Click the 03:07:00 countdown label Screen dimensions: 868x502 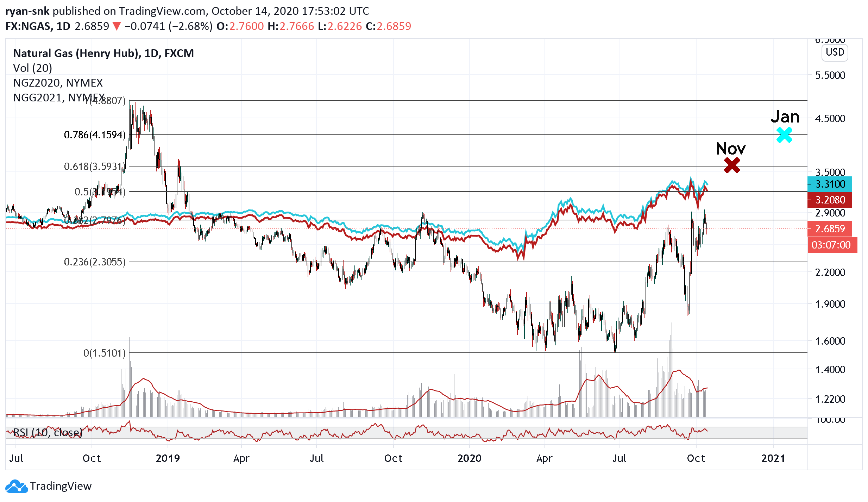[x=832, y=245]
